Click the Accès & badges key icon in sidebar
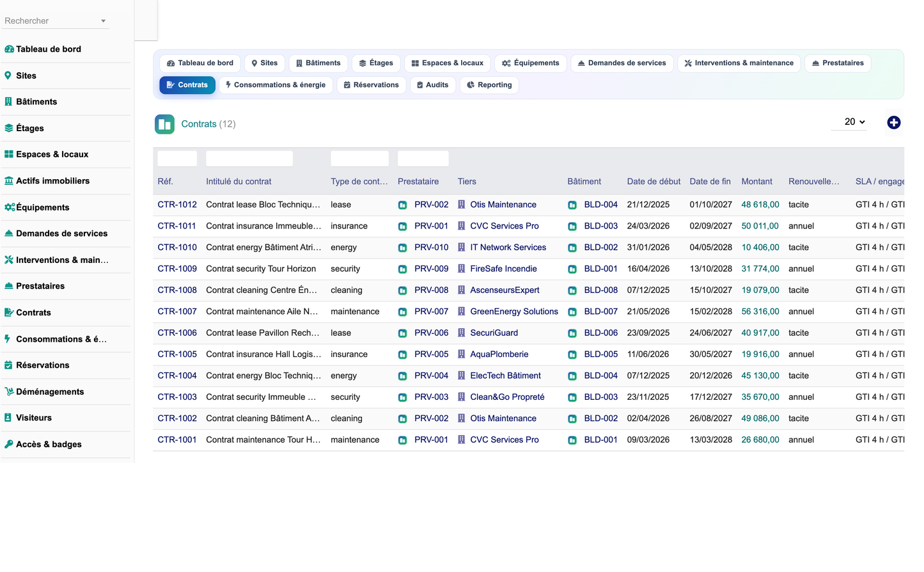The width and height of the screenshot is (924, 572). point(9,444)
